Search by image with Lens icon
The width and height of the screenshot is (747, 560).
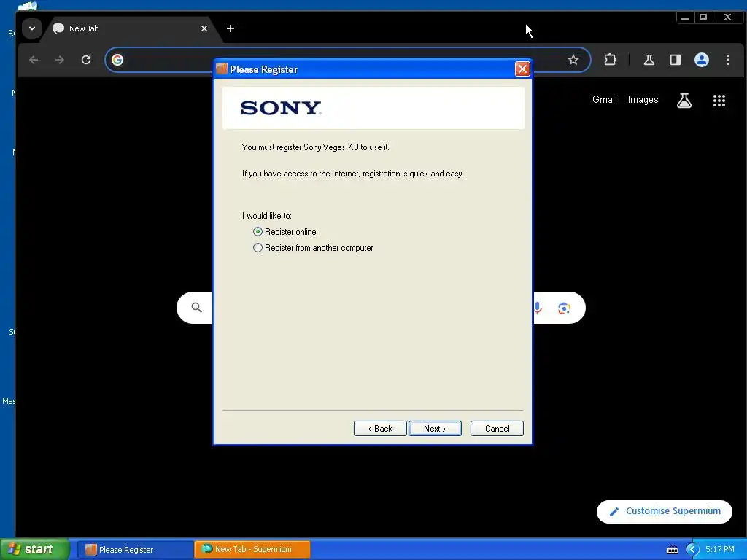coord(564,308)
